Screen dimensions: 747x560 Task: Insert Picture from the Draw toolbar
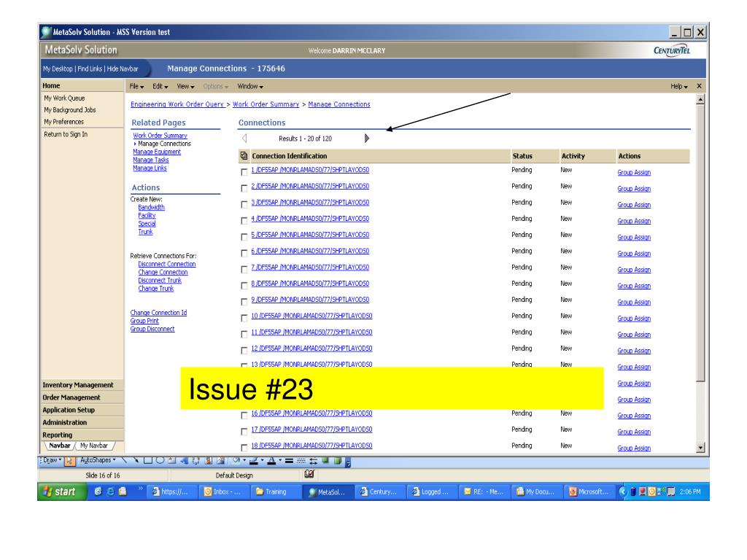coord(220,461)
